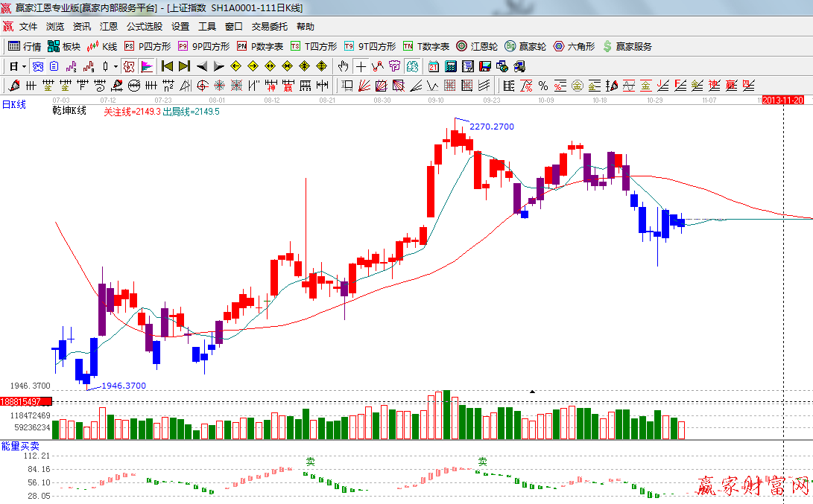Open the 交易委托 menu
The height and width of the screenshot is (504, 813).
(269, 26)
